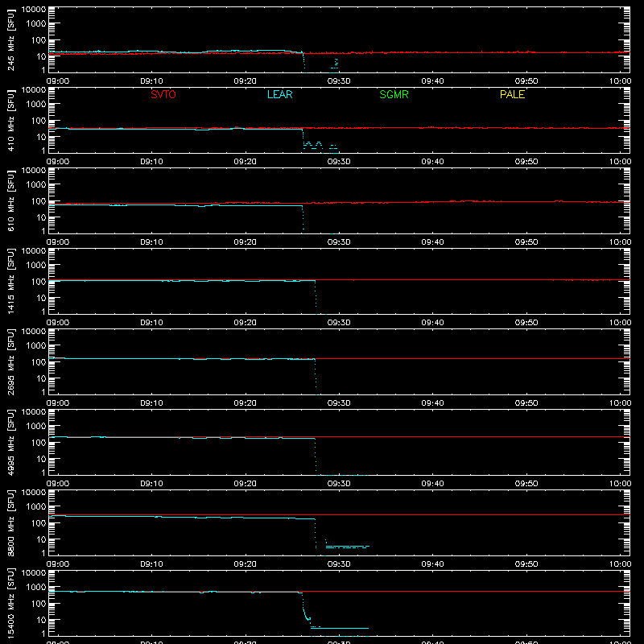Click the 09:00 tick label under the 245 MHz plot
The image size is (644, 644).
pos(57,81)
